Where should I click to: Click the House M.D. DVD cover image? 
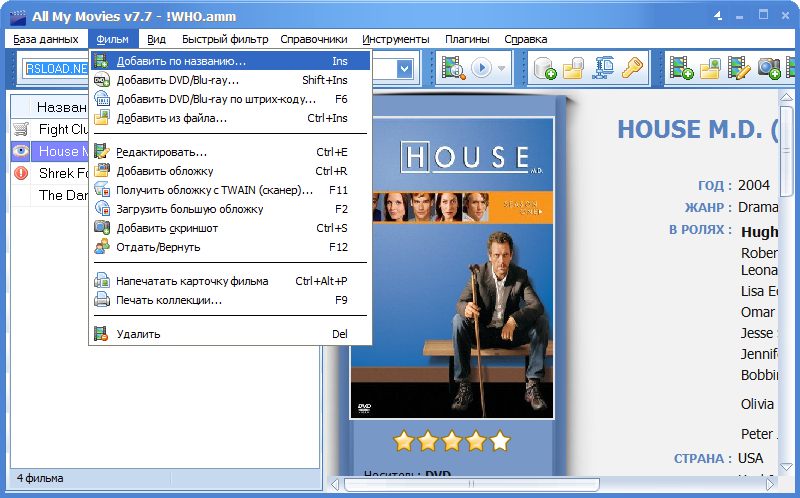[x=452, y=268]
